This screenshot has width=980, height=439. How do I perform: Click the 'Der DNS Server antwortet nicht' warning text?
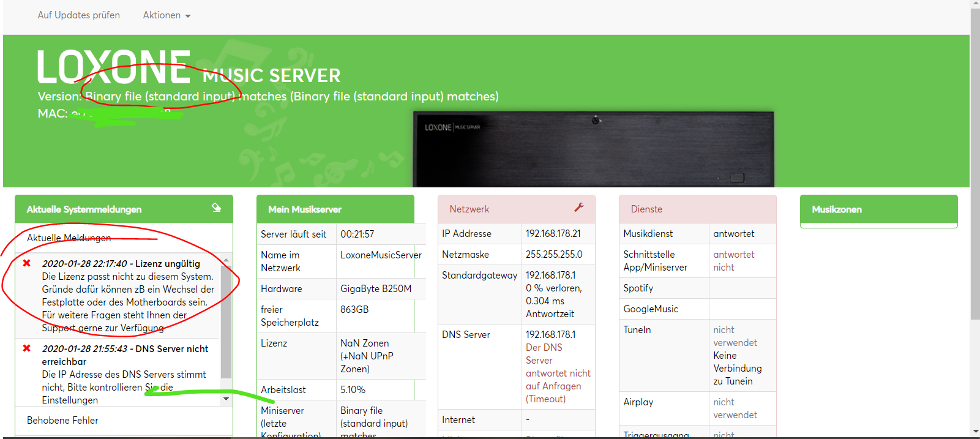[558, 373]
